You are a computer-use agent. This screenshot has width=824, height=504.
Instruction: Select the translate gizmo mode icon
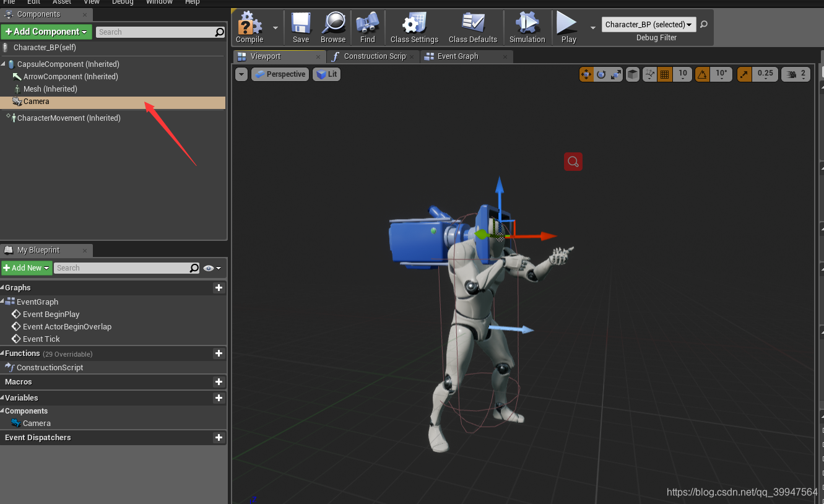(x=586, y=74)
